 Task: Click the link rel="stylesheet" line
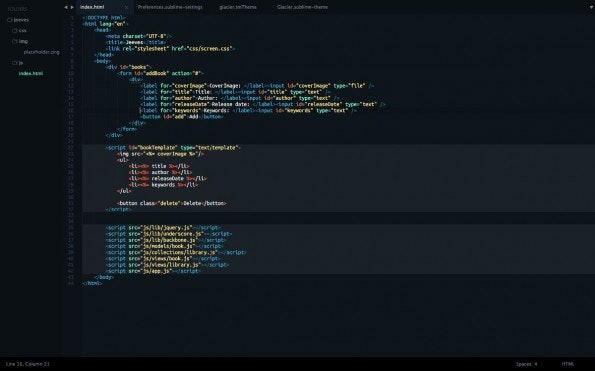pos(170,49)
